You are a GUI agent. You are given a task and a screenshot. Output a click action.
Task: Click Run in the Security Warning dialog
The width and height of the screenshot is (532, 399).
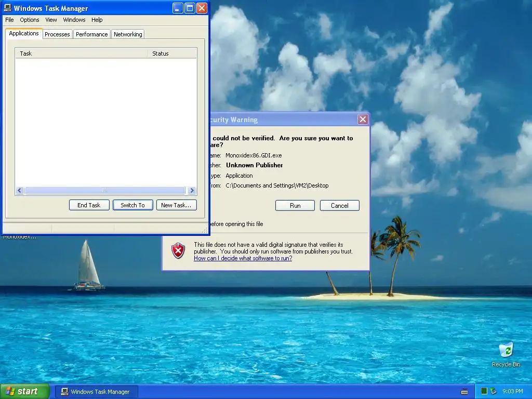point(295,206)
